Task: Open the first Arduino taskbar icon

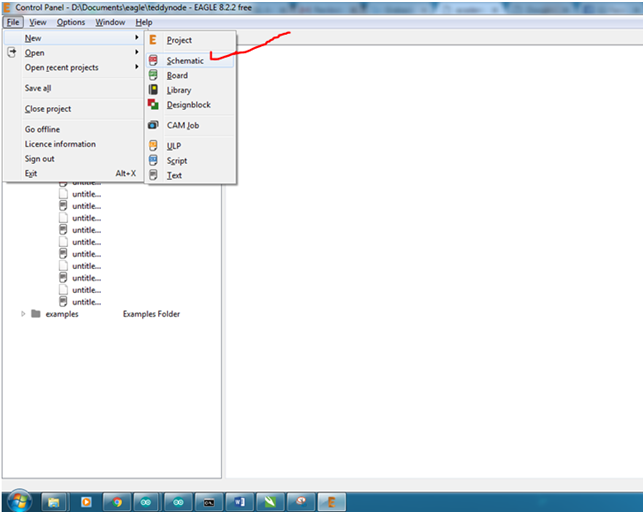Action: pyautogui.click(x=146, y=502)
